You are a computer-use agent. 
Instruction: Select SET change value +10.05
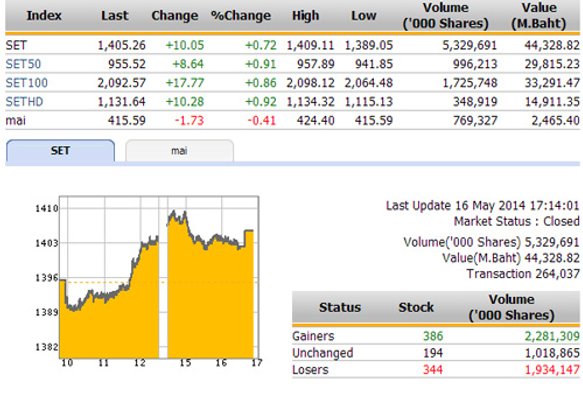pyautogui.click(x=185, y=45)
